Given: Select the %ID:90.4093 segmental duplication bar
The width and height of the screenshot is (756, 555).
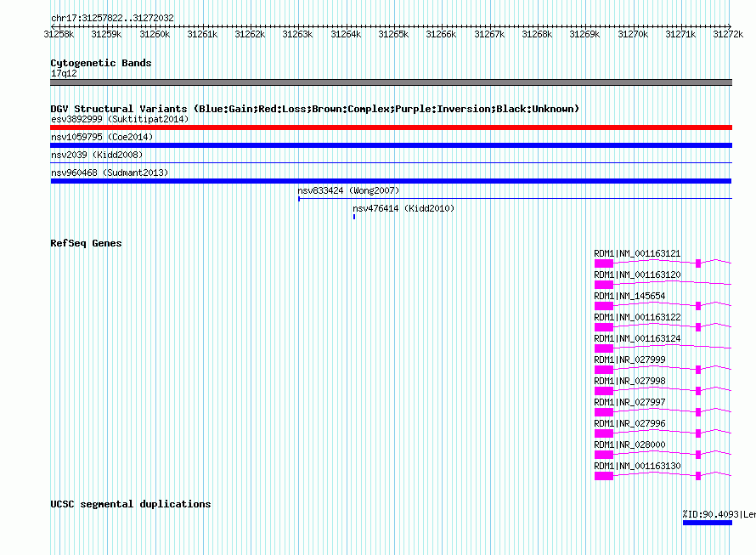Looking at the screenshot, I should pos(708,523).
